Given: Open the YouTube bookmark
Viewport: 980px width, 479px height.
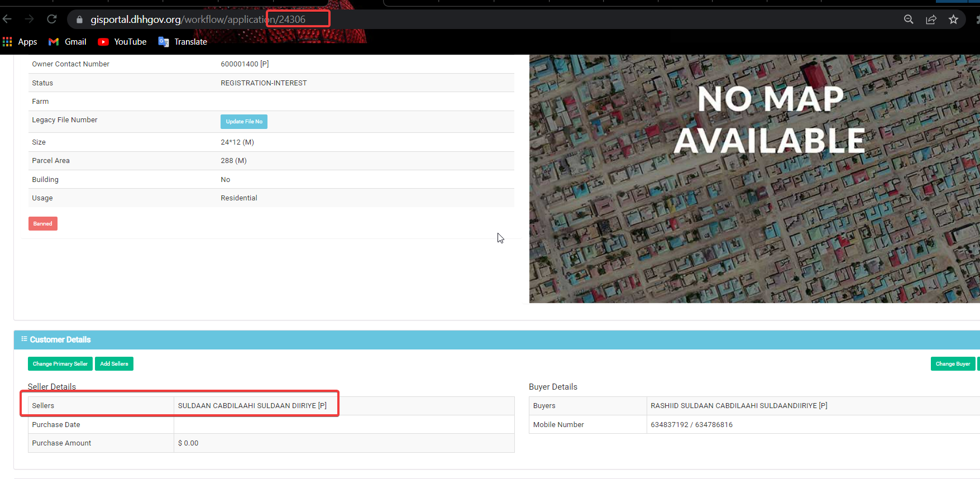Looking at the screenshot, I should click(x=122, y=42).
